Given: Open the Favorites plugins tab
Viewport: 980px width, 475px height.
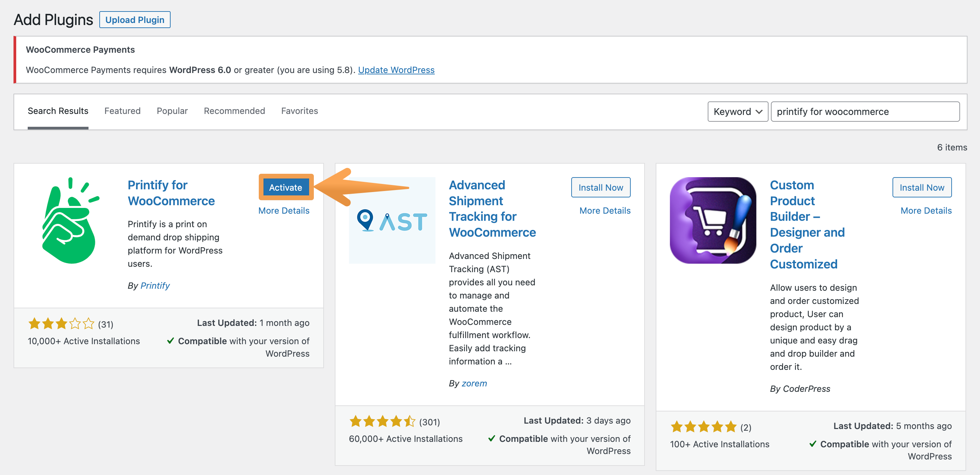Looking at the screenshot, I should pos(299,111).
